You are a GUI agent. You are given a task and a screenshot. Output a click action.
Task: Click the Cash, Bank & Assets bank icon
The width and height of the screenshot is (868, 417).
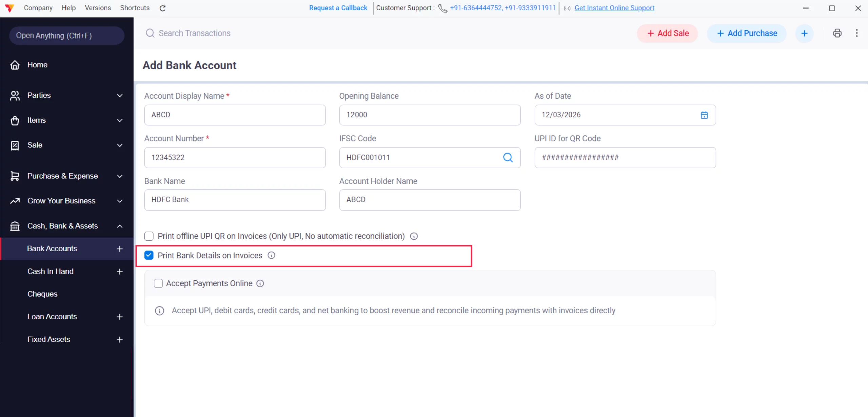coord(15,226)
